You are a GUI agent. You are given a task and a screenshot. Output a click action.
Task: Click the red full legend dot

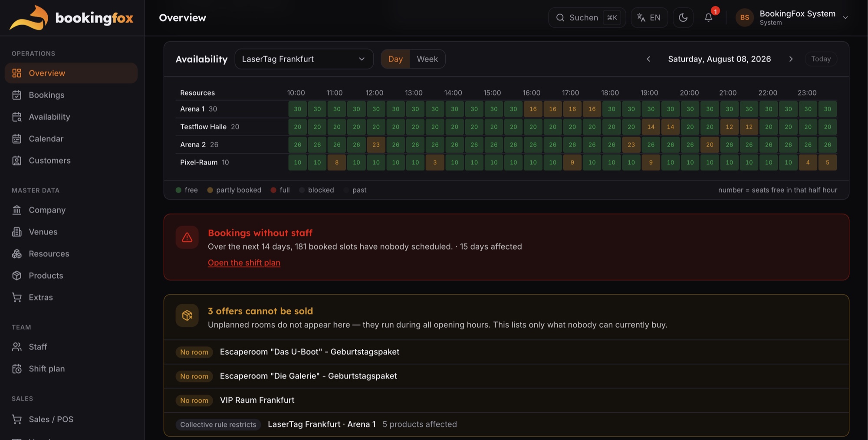click(273, 190)
